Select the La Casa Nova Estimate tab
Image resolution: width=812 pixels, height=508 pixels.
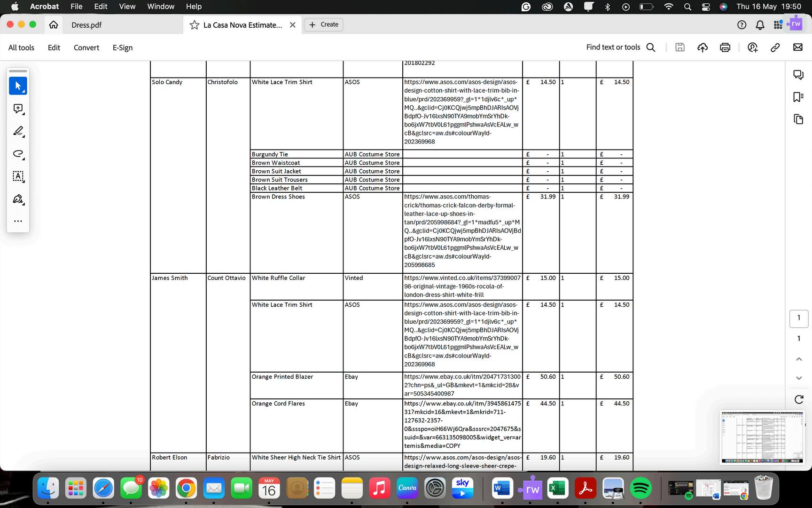(x=242, y=25)
